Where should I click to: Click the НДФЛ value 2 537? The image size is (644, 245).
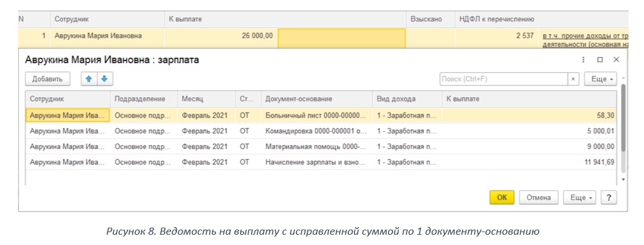(525, 36)
